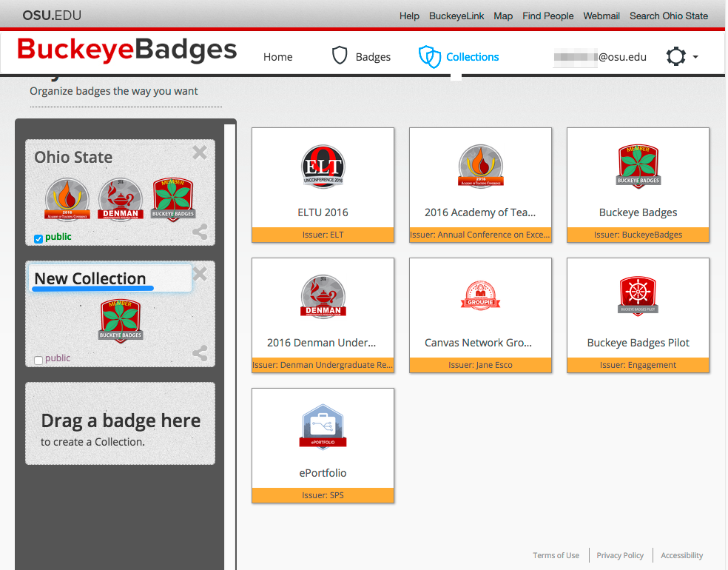The height and width of the screenshot is (570, 728).
Task: Click the Groupie Canvas Network badge icon
Action: [x=481, y=295]
